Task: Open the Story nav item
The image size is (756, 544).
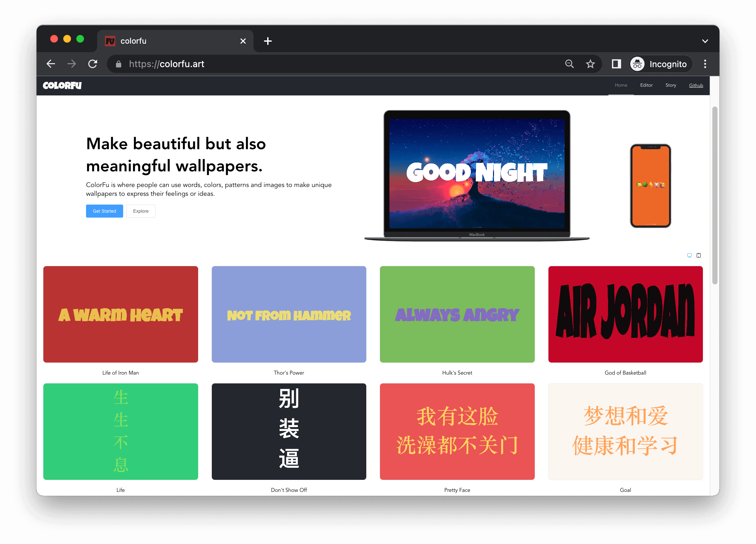Action: pyautogui.click(x=670, y=85)
